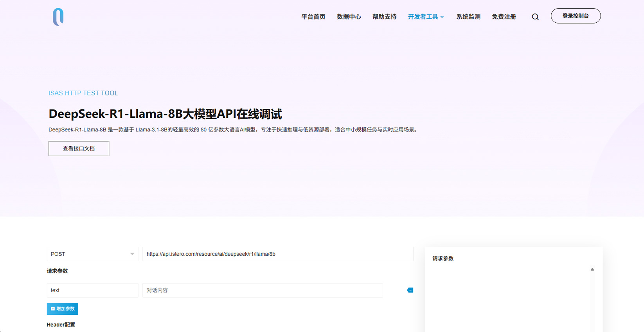Click the 'text' parameter name field
Screen dimensions: 644x332
(92, 291)
